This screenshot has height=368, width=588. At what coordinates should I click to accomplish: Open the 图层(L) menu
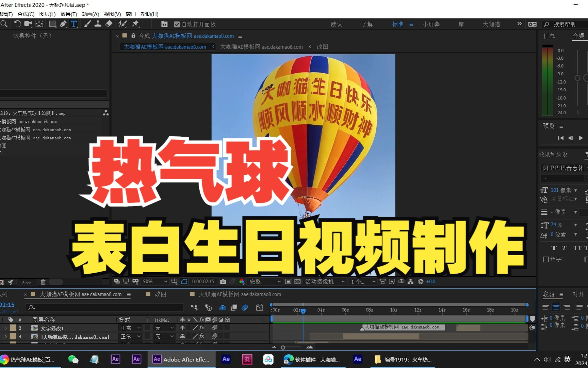(x=47, y=14)
